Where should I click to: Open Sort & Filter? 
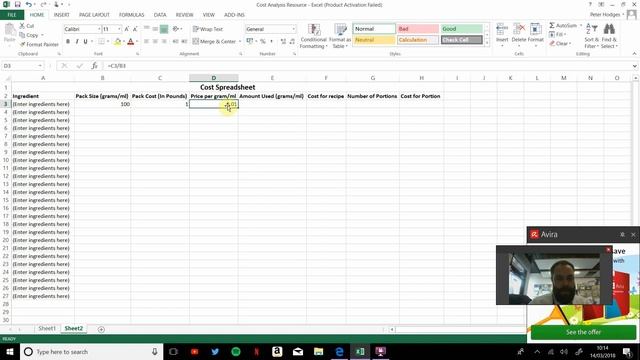[x=591, y=36]
